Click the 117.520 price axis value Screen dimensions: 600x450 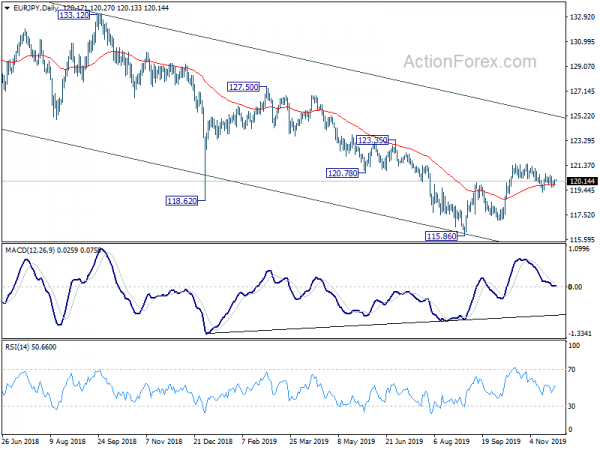tap(582, 215)
